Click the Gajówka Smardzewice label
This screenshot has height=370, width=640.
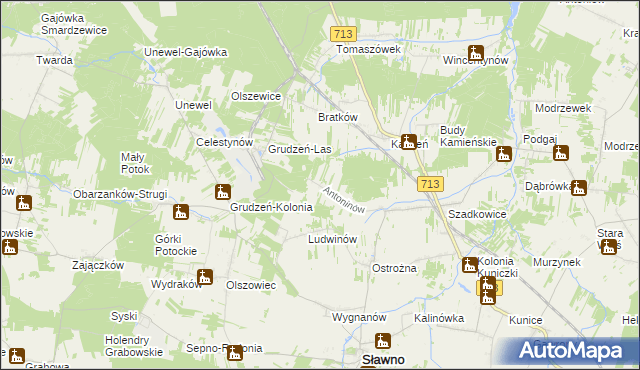pos(74,24)
